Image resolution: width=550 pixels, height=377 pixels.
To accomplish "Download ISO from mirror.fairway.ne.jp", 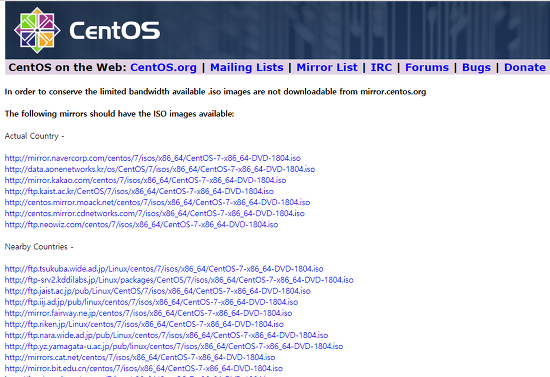I will [x=148, y=313].
